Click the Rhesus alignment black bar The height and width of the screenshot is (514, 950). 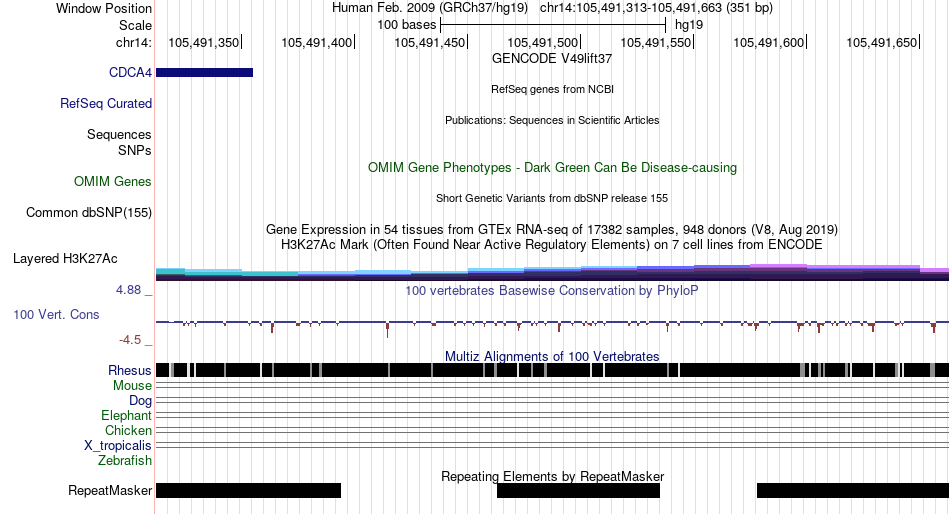click(553, 370)
